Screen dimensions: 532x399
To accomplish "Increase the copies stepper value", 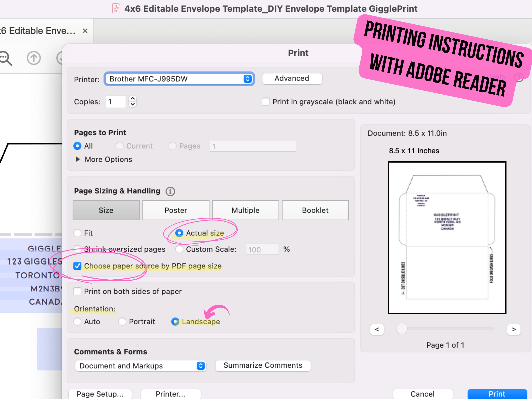I will [133, 99].
